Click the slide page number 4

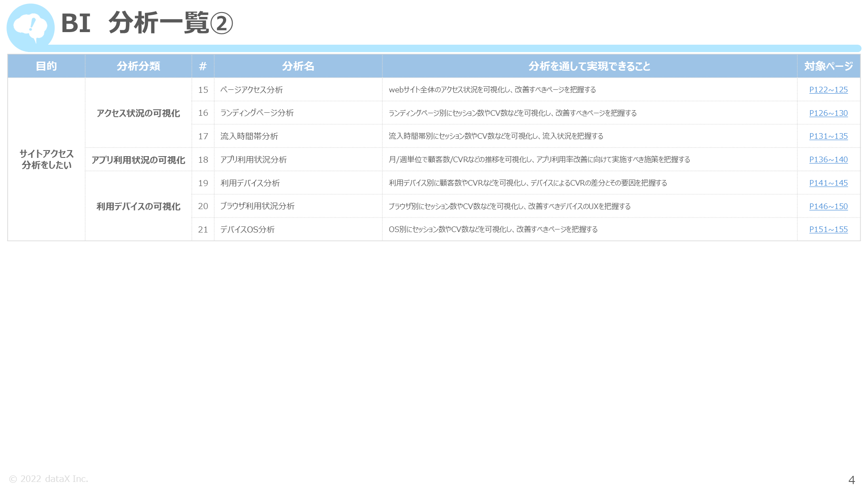[852, 480]
